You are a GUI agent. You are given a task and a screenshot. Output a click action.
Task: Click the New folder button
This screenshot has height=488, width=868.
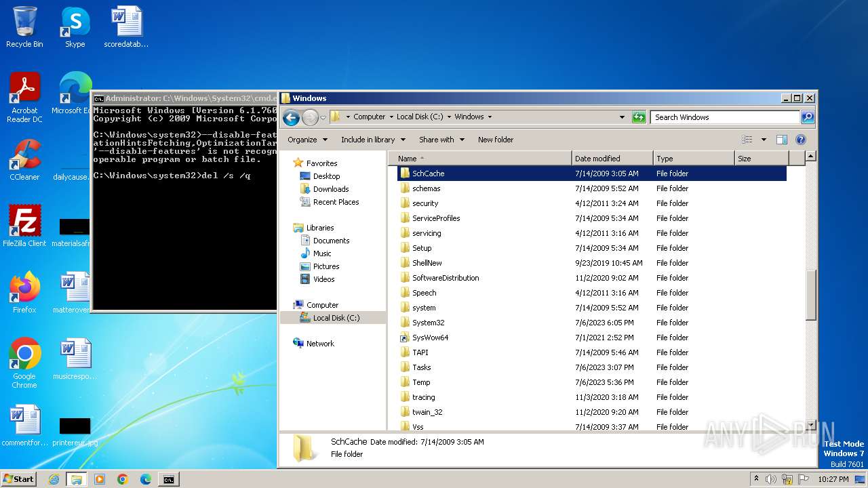click(496, 140)
